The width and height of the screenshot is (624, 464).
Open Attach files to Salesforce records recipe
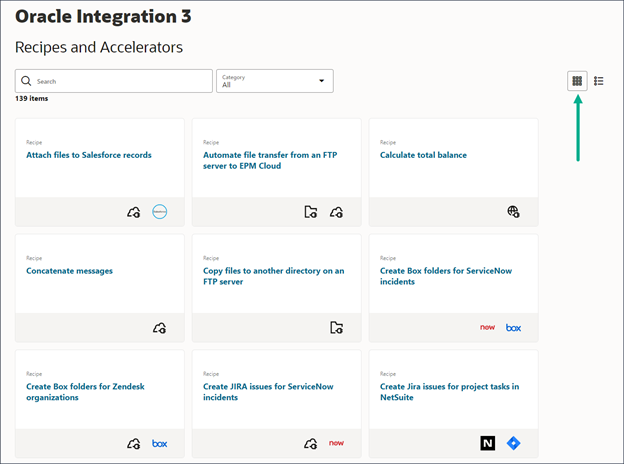(89, 155)
